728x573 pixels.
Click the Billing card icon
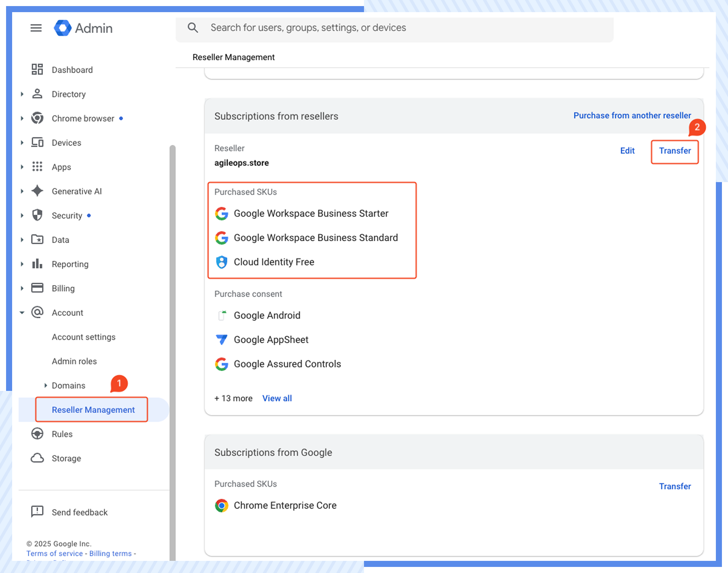pyautogui.click(x=37, y=288)
